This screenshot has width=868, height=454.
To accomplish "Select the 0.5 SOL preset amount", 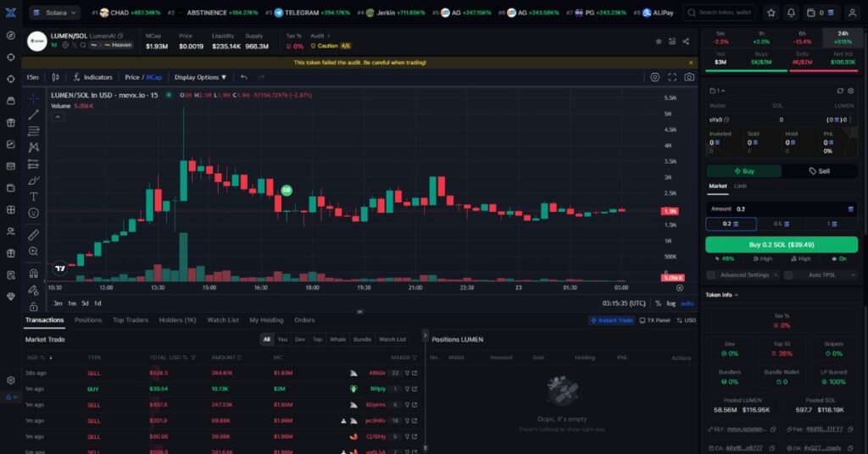I will click(782, 224).
